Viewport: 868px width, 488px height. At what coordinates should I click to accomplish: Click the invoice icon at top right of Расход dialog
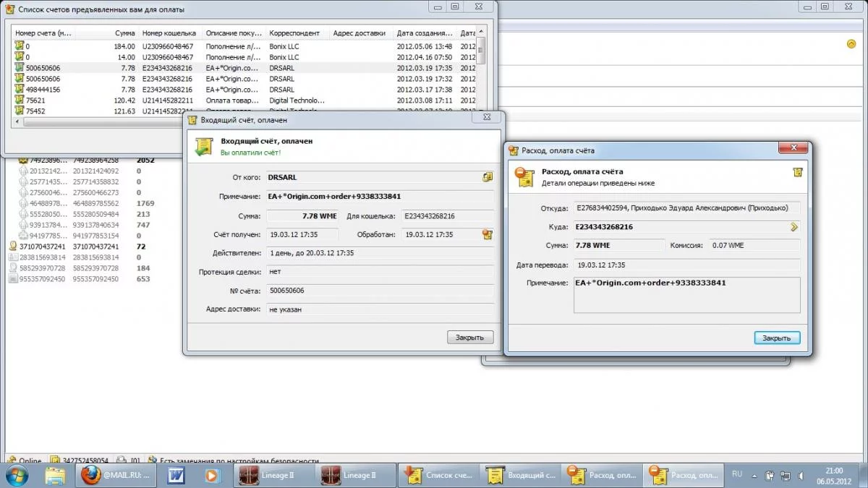click(x=797, y=172)
